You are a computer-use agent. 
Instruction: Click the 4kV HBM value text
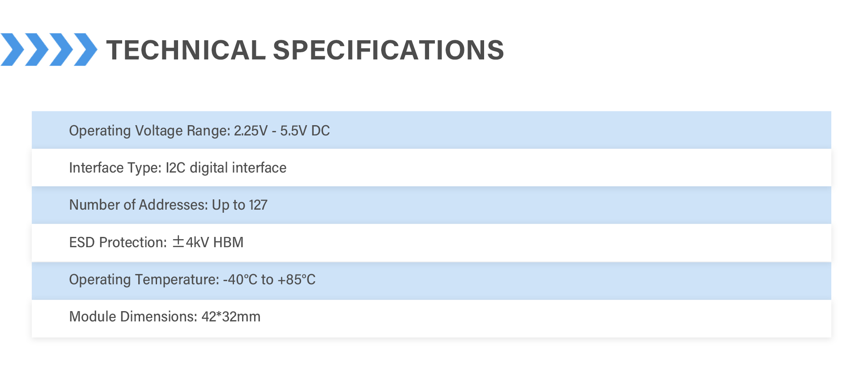click(215, 242)
